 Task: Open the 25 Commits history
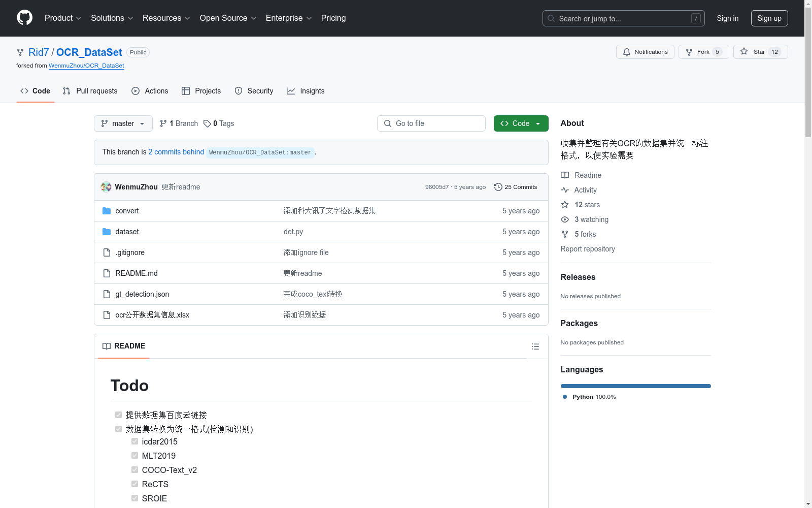[x=516, y=187]
